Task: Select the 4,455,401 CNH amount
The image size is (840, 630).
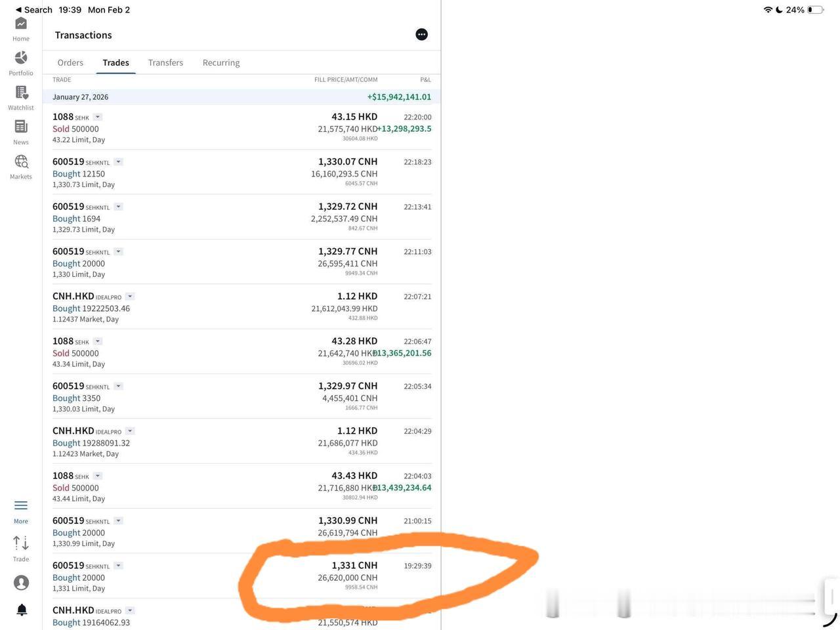Action: tap(350, 398)
